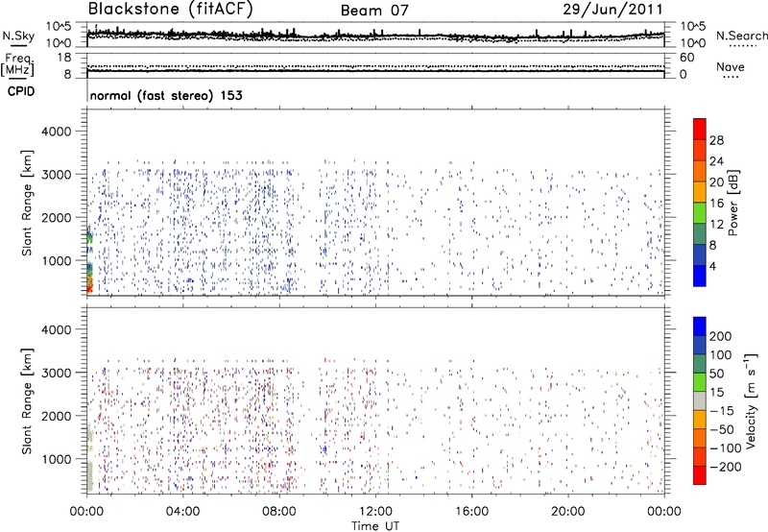Pick the red bottom segment of Velocity colorbar
The width and height of the screenshot is (768, 532).
coord(700,475)
